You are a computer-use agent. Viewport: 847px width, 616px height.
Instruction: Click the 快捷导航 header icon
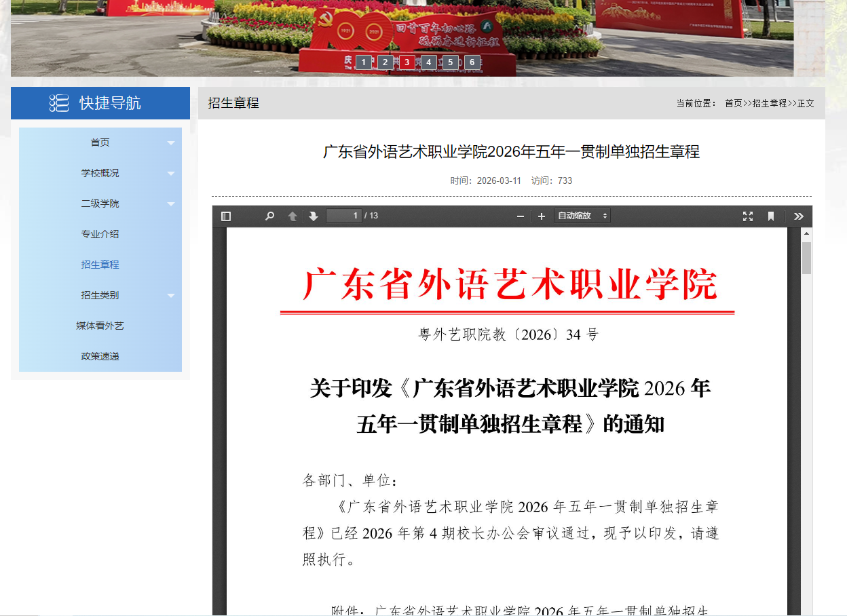pos(60,102)
